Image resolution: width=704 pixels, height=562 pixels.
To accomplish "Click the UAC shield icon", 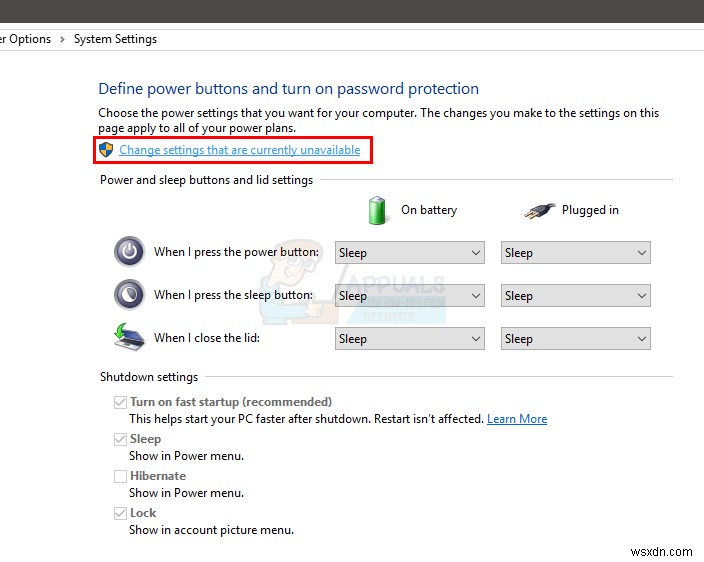I will click(x=106, y=150).
